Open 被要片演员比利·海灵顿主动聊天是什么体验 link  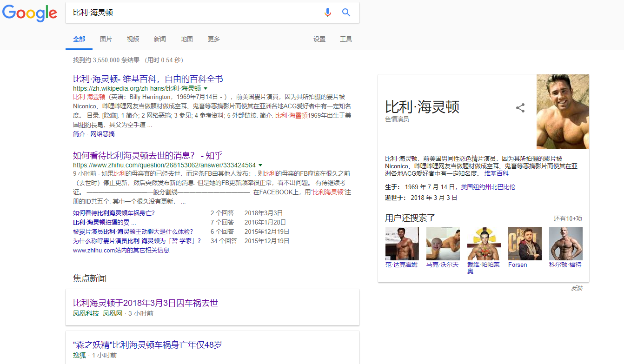133,232
